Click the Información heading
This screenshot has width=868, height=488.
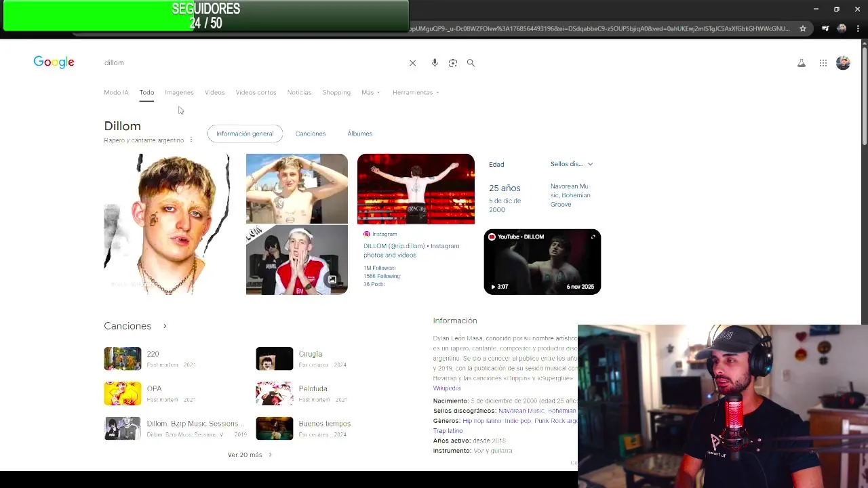click(x=455, y=321)
